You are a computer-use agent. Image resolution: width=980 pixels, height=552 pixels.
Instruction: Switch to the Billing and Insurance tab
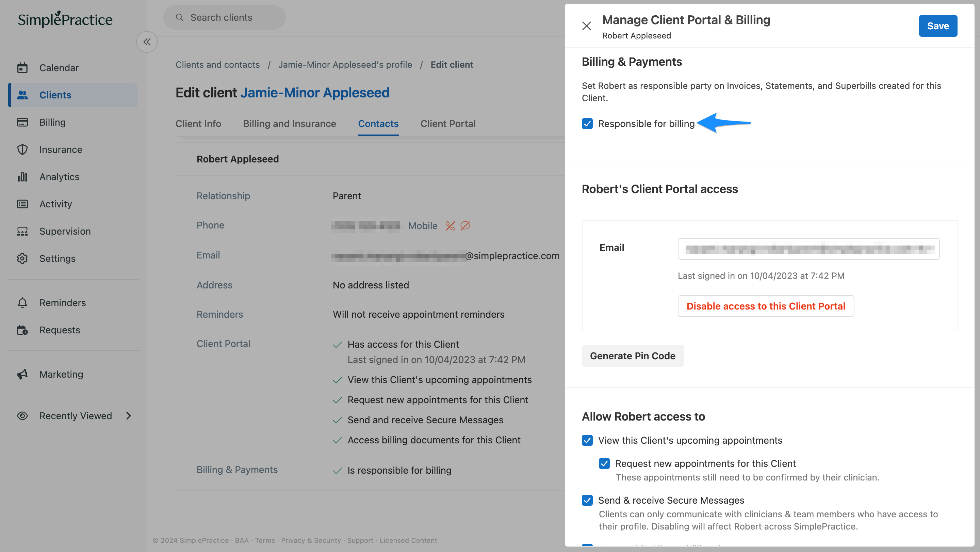click(290, 124)
